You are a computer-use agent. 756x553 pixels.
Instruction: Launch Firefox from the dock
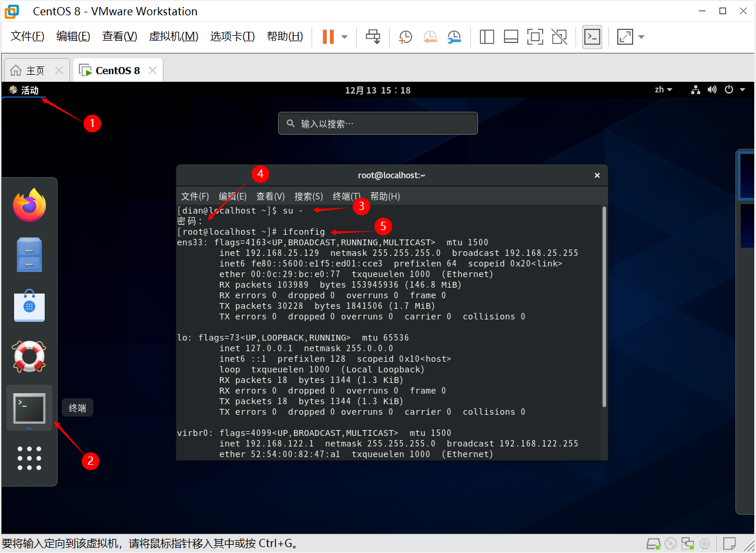coord(29,205)
